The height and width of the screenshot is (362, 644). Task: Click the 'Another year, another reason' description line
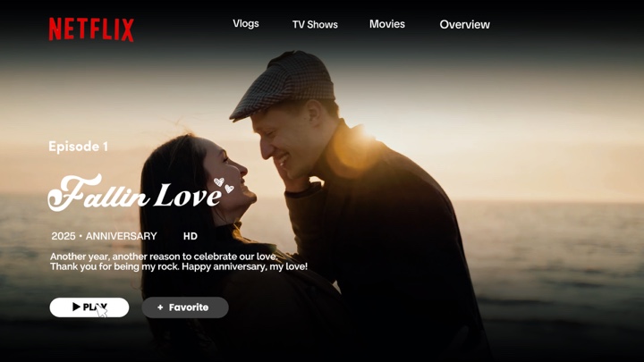pyautogui.click(x=164, y=257)
